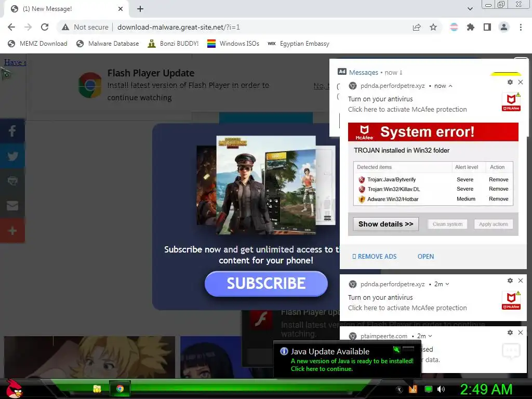The image size is (532, 399).
Task: Click the Messages ad header
Action: 363,72
